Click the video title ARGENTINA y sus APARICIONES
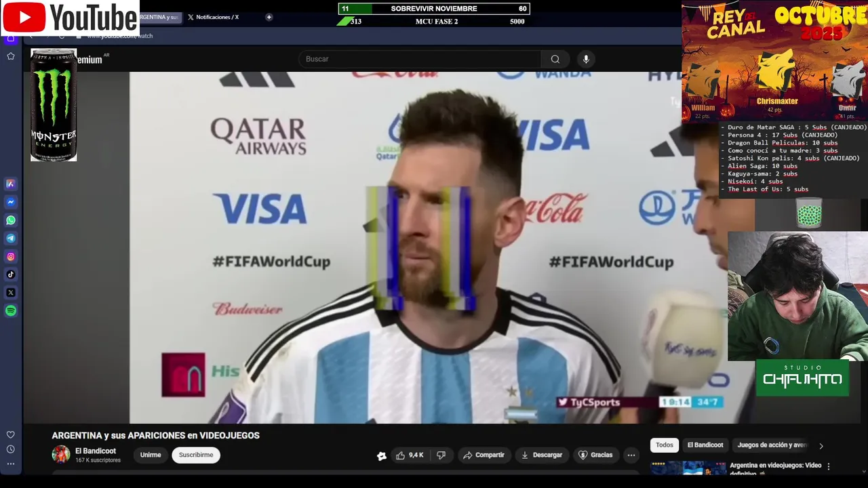Screen dimensions: 868x488 click(156, 435)
